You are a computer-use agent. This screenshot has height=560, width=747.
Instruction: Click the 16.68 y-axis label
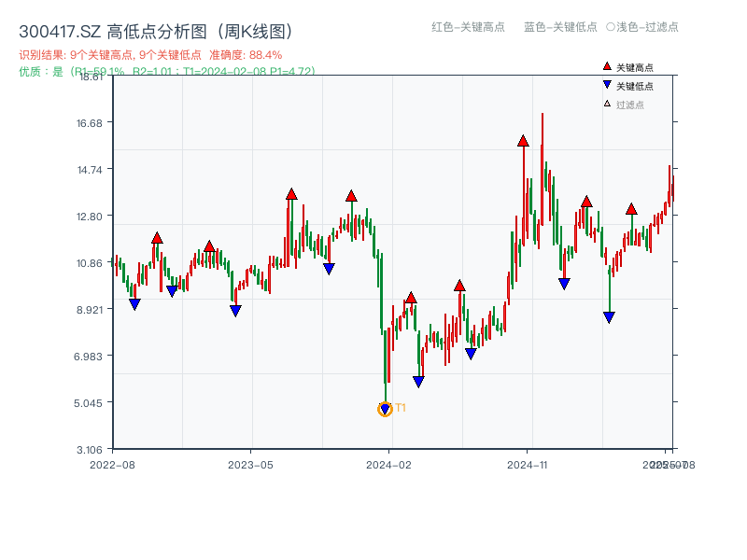(x=90, y=123)
